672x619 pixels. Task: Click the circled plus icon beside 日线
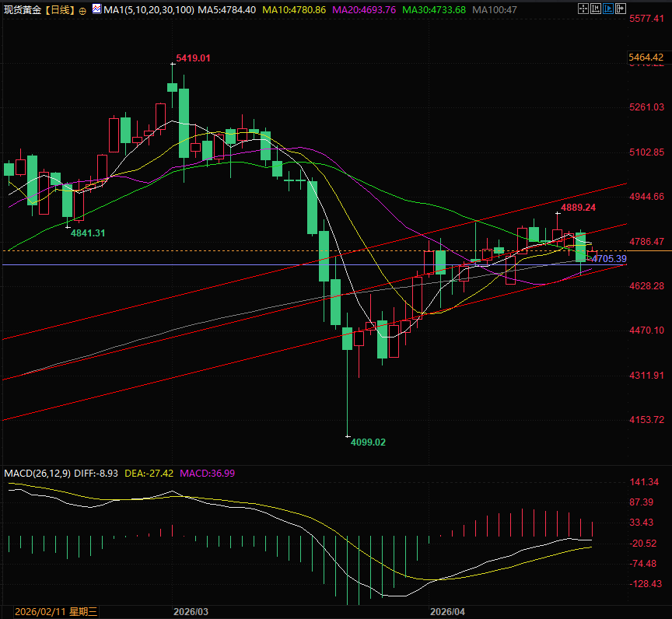(82, 11)
